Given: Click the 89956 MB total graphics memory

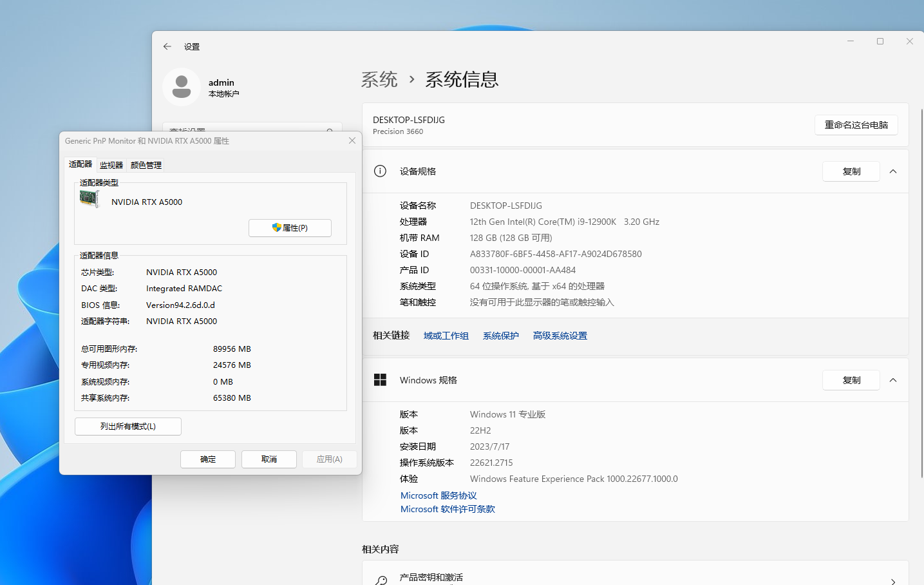Looking at the screenshot, I should coord(232,349).
